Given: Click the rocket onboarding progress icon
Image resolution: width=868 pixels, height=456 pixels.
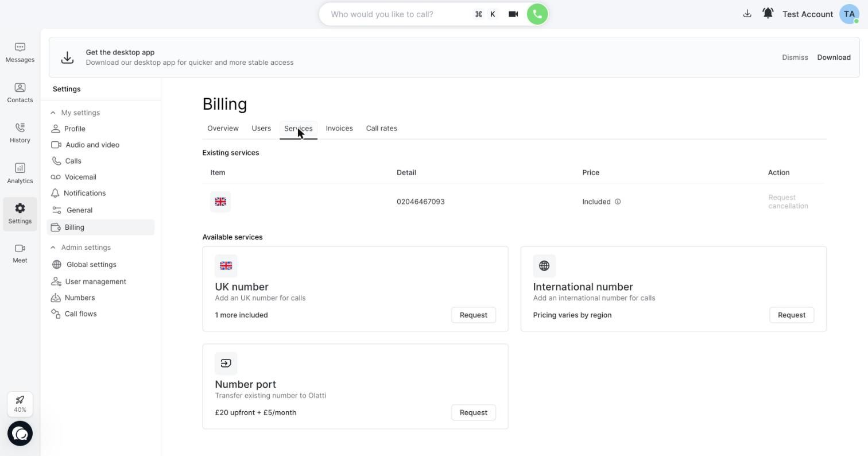Looking at the screenshot, I should point(20,404).
